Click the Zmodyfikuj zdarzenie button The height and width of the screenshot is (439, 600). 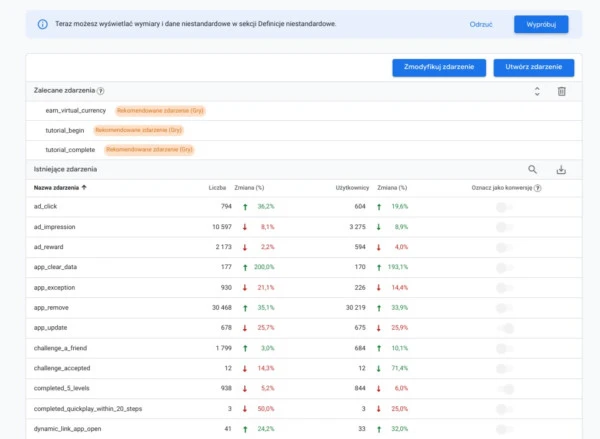(439, 67)
